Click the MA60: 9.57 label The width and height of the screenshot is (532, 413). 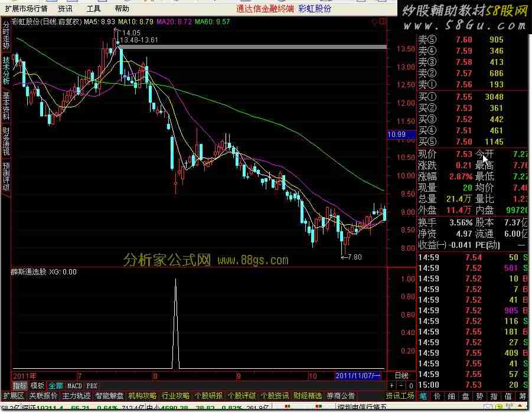[x=213, y=22]
